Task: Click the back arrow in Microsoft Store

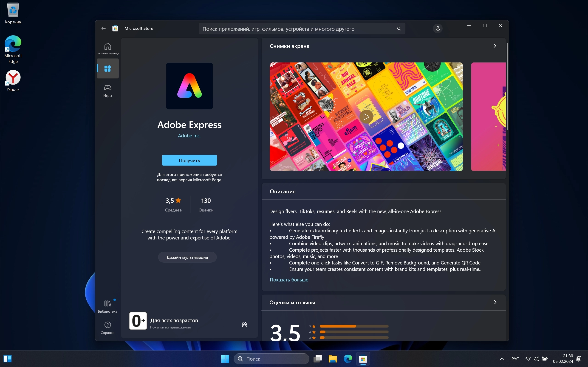Action: tap(104, 28)
